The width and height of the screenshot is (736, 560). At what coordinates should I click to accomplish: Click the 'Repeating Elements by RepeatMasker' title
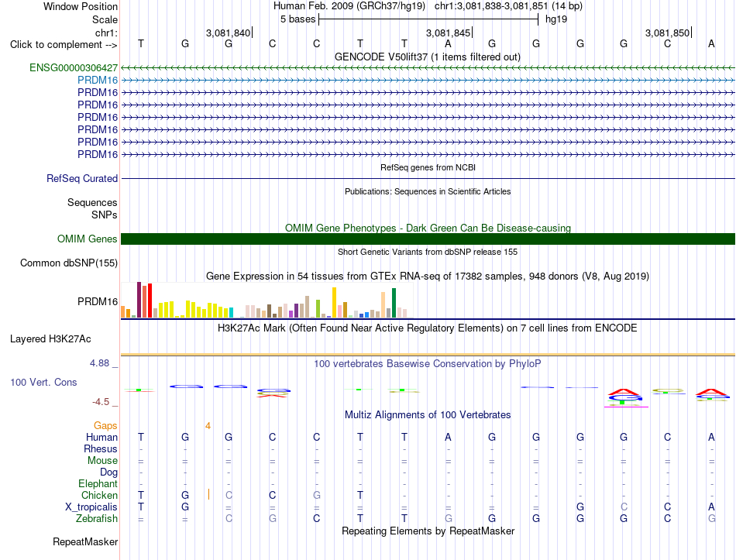(x=428, y=531)
